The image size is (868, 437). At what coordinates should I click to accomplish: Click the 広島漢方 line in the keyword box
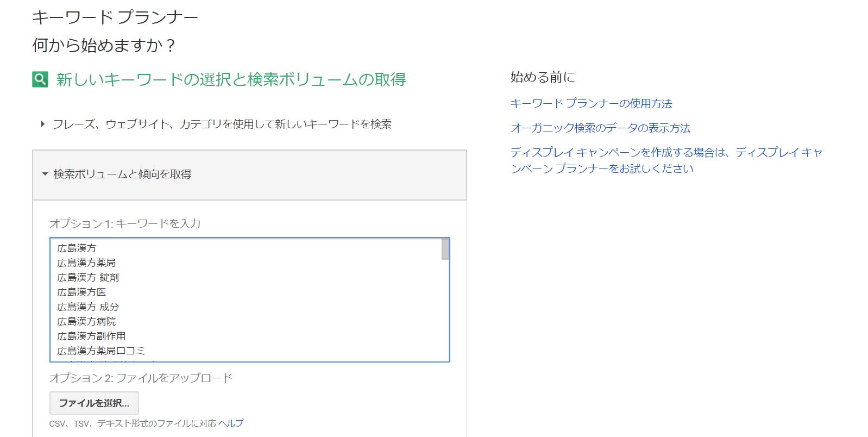[x=77, y=248]
